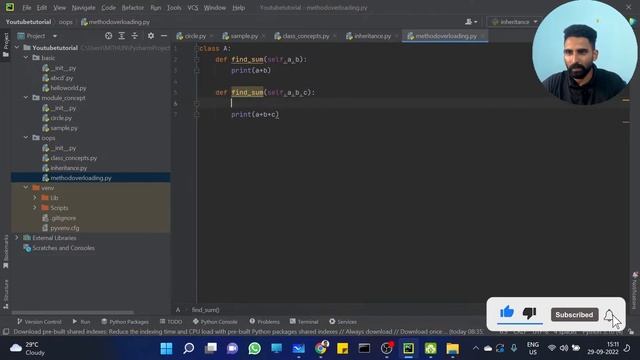
Task: Open the VCS menu
Action: pyautogui.click(x=193, y=8)
